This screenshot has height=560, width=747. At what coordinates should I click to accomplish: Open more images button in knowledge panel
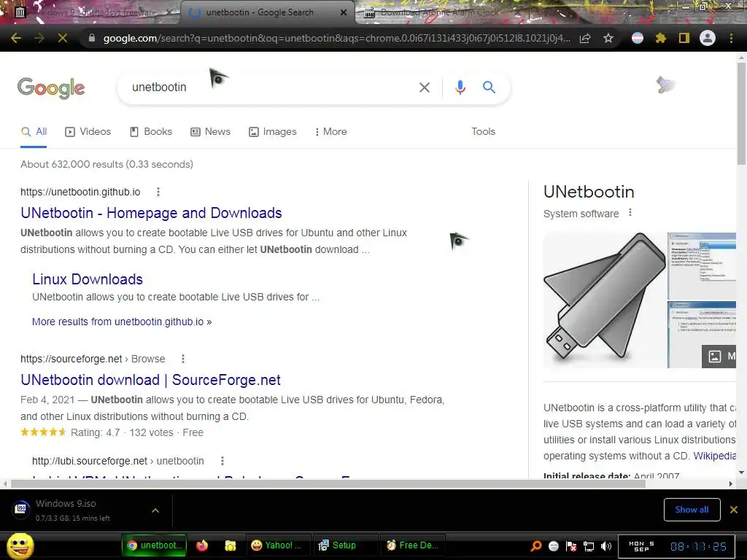pyautogui.click(x=719, y=356)
